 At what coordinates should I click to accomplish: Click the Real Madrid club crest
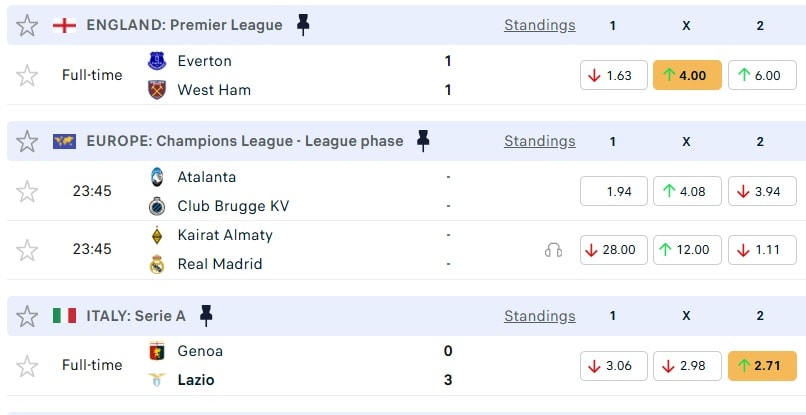click(157, 264)
